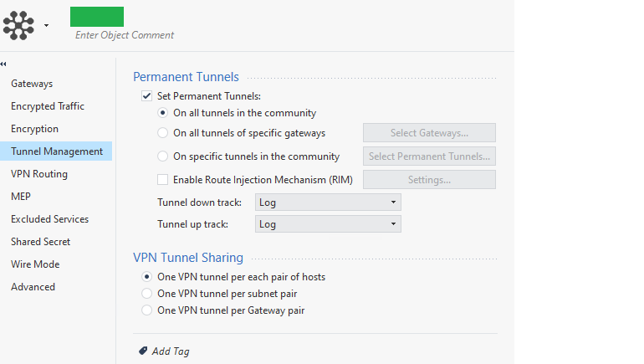The image size is (644, 364).
Task: Open the dropdown arrow beside community icon
Action: [46, 25]
